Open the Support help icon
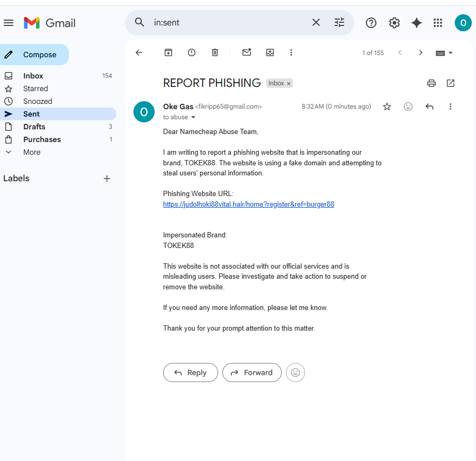The image size is (476, 461). pos(371,23)
